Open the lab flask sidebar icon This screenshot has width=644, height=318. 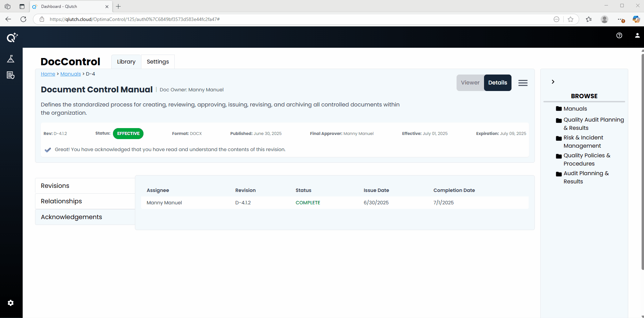[11, 59]
